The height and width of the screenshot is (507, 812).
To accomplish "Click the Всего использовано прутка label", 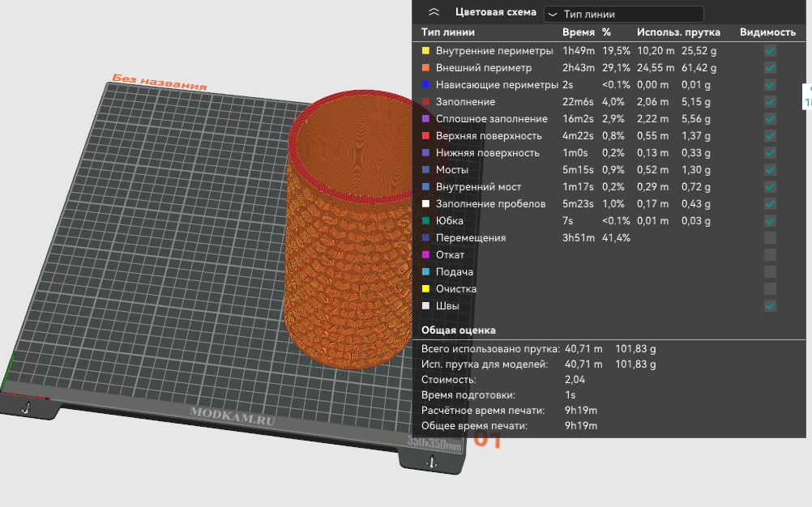I will click(490, 349).
